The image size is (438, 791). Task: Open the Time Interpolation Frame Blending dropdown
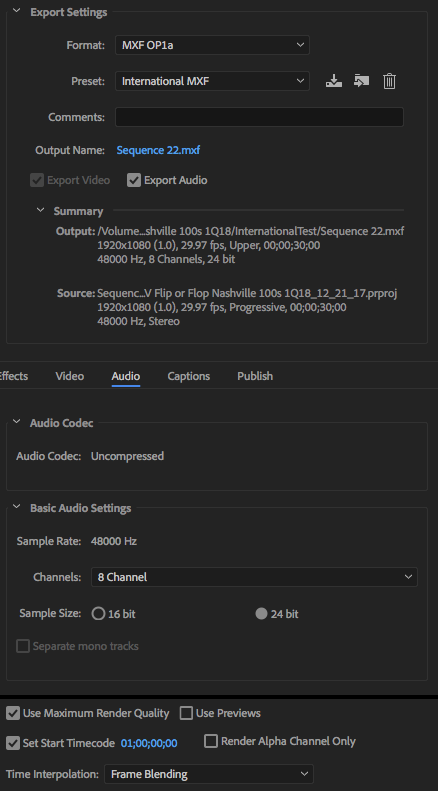208,774
